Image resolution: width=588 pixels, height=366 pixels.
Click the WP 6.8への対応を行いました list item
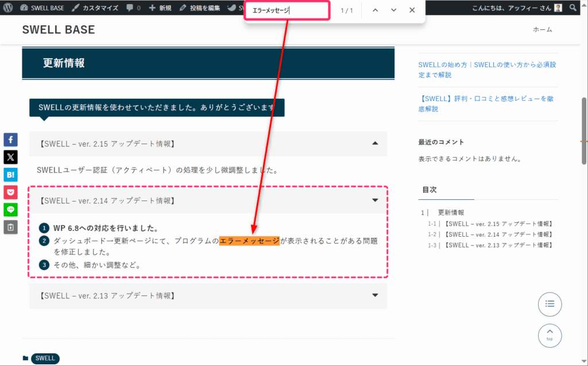[x=106, y=228]
